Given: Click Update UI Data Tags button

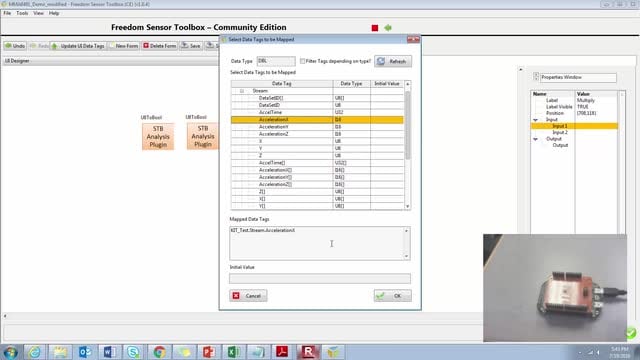Looking at the screenshot, I should coord(78,46).
